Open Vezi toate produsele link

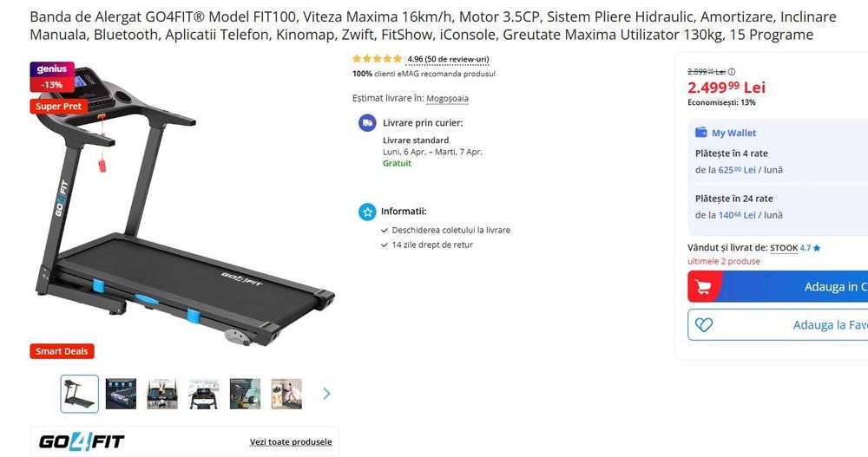point(291,441)
